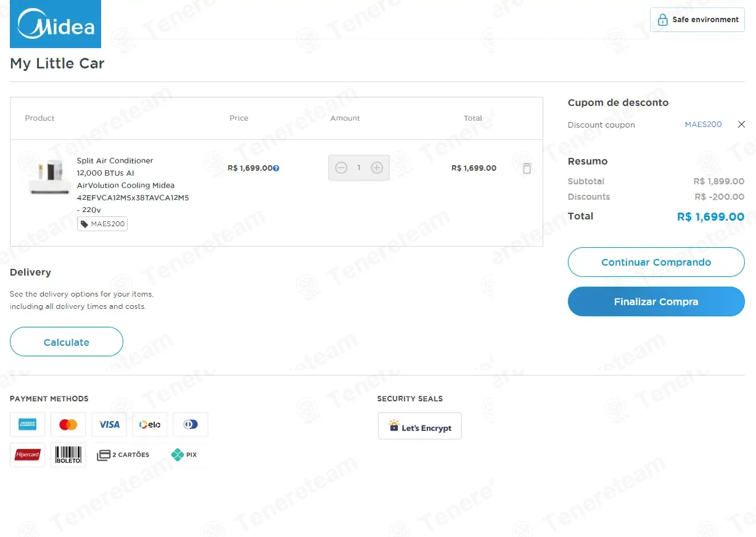The height and width of the screenshot is (537, 756).
Task: Select the Visa payment icon
Action: tap(109, 424)
